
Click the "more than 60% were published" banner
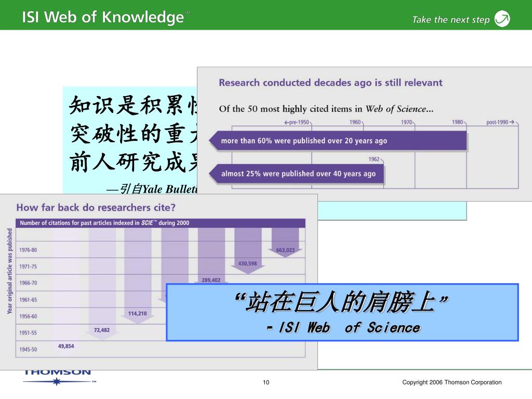(338, 140)
